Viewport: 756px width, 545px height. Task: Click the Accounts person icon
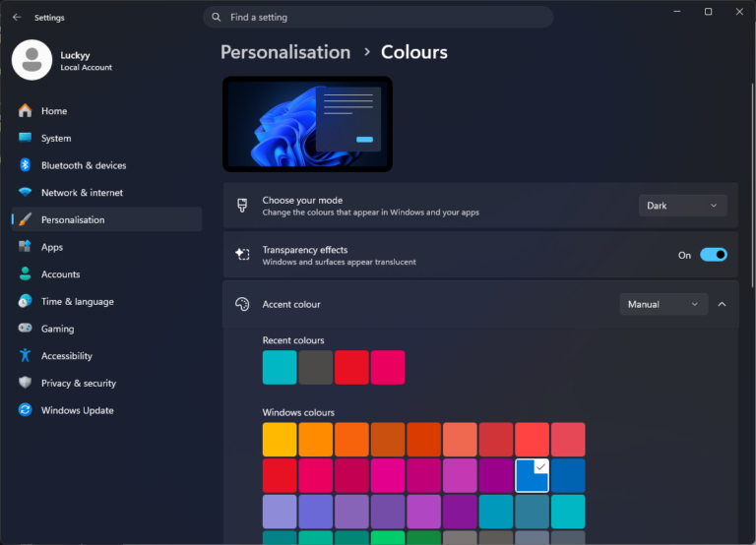(x=25, y=274)
